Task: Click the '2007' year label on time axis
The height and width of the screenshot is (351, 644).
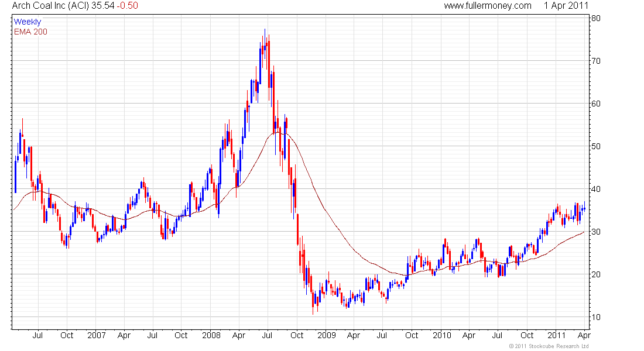Action: click(97, 335)
